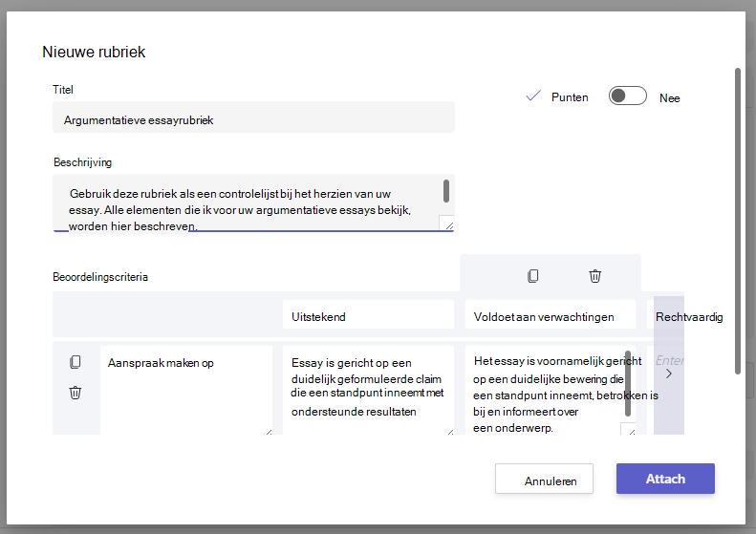Click the Titel field label
Screen dimensions: 756x534
63,90
